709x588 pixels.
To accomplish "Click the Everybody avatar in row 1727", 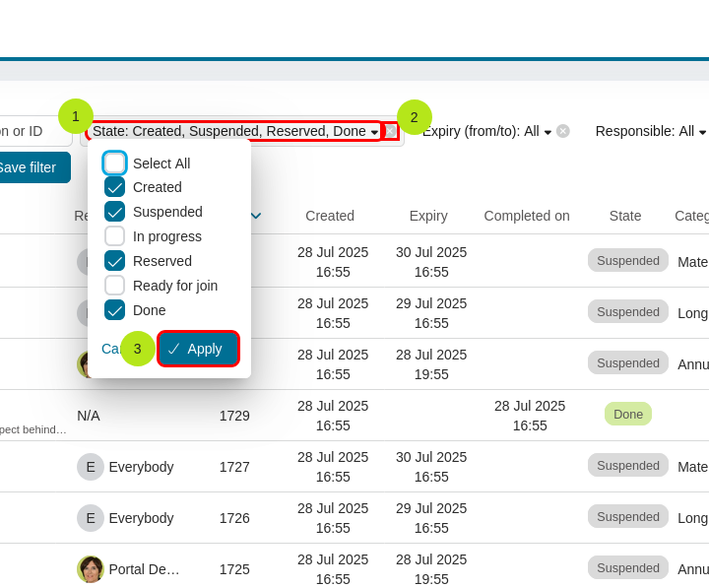I will point(91,467).
